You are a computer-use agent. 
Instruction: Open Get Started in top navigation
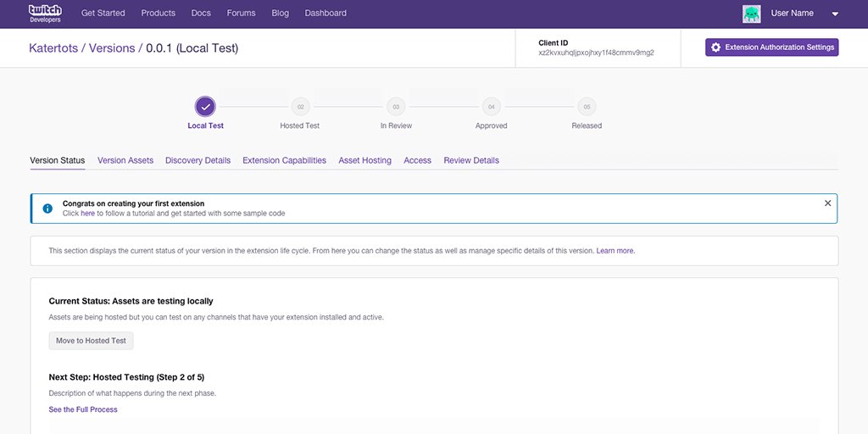coord(103,13)
